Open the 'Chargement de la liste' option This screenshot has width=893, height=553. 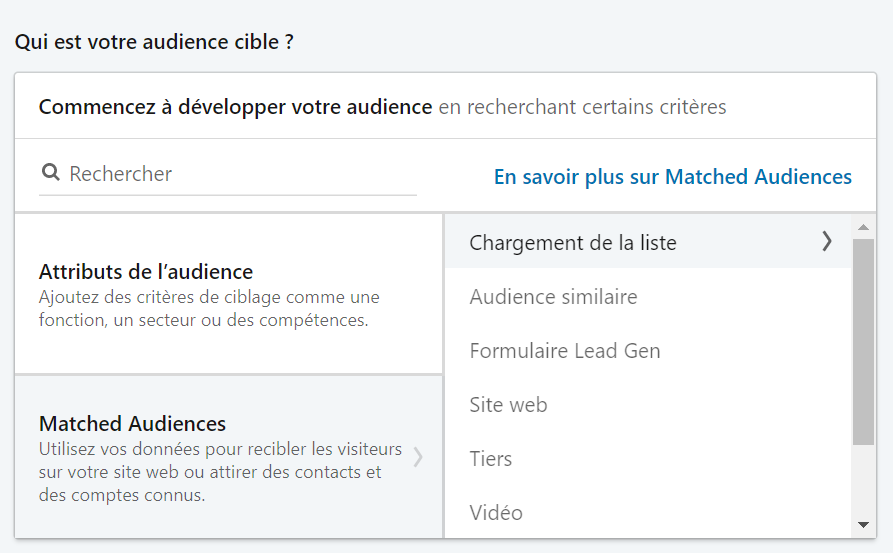573,242
